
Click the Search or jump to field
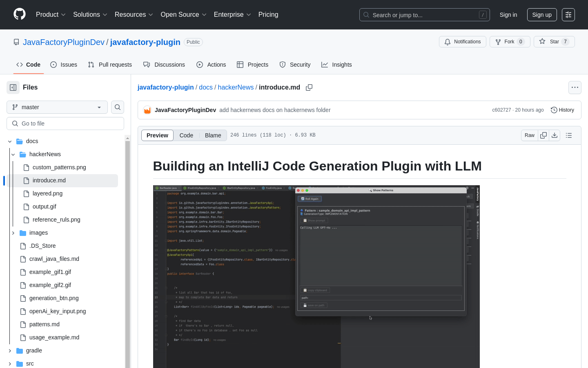(425, 15)
